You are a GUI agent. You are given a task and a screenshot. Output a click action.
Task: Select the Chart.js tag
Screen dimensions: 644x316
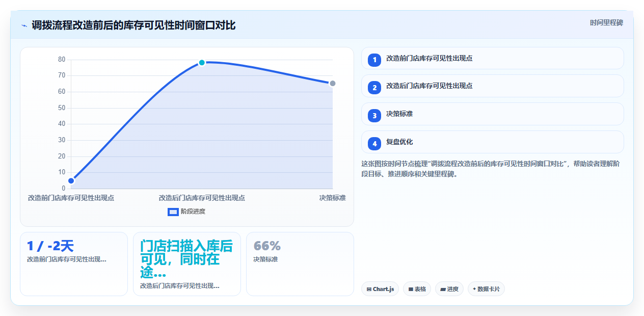(380, 289)
